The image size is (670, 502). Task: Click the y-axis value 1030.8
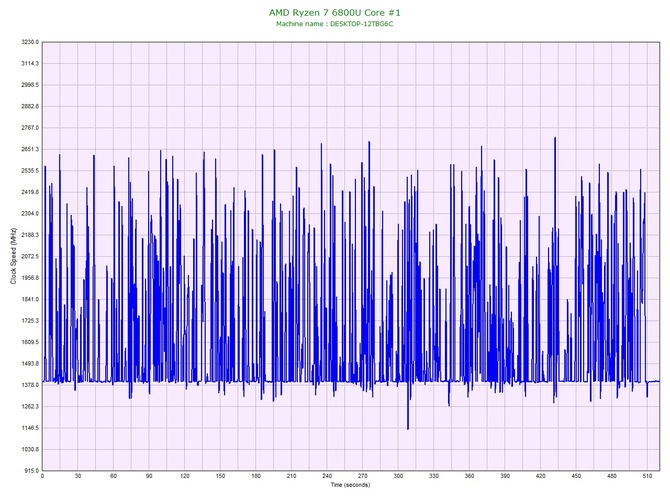pyautogui.click(x=30, y=449)
